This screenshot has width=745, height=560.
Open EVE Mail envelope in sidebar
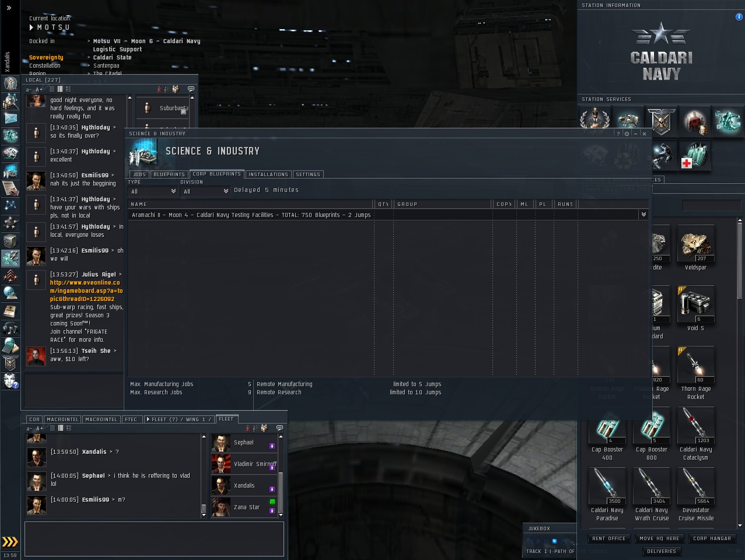pos(10,118)
